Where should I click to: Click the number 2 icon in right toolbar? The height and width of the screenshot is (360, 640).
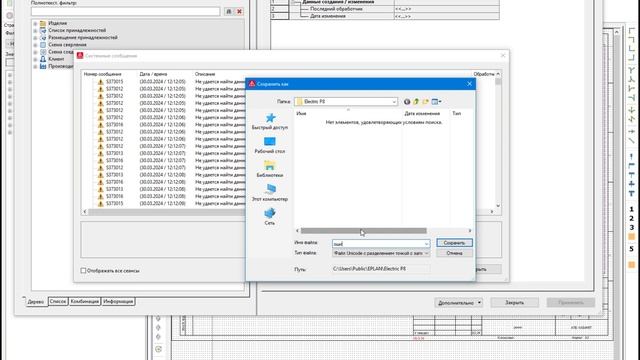(x=631, y=218)
